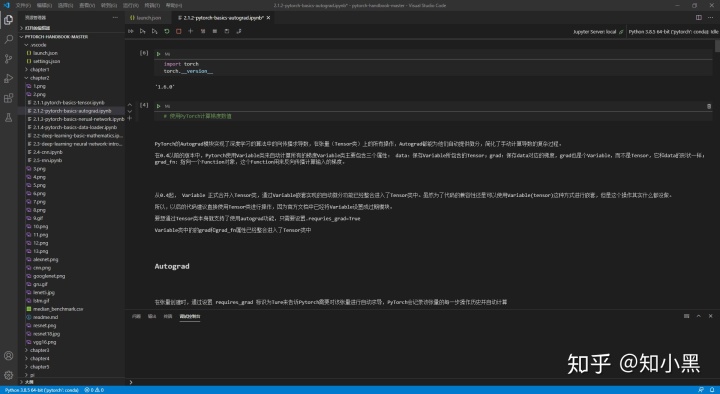
Task: Close the bottom panel with the X
Action: point(710,316)
